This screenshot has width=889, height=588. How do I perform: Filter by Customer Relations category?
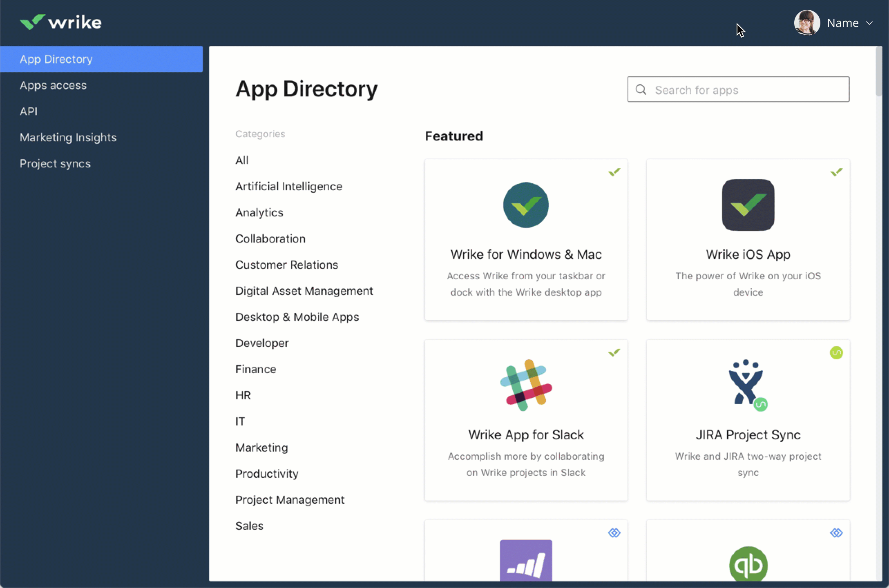point(286,265)
